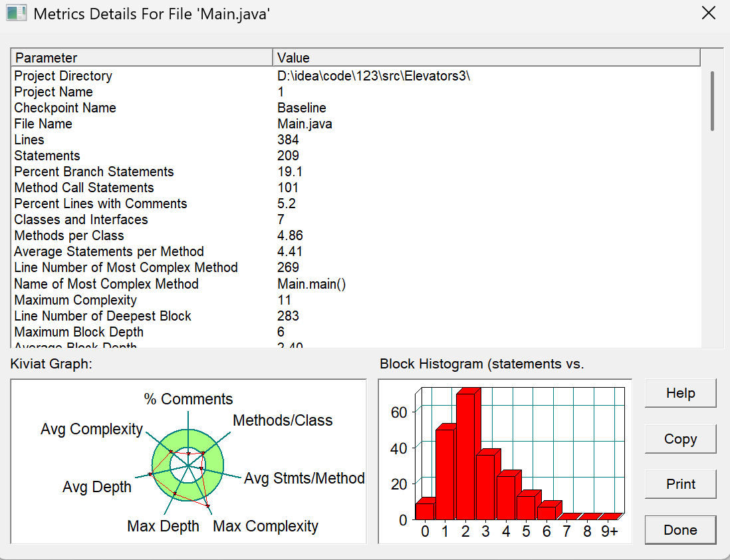
Task: Click the histogram bar for depth 2
Action: click(x=466, y=456)
